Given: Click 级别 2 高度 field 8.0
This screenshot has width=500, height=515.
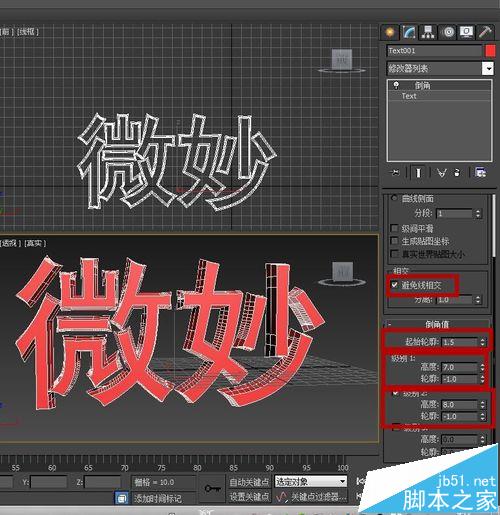Looking at the screenshot, I should [460, 404].
